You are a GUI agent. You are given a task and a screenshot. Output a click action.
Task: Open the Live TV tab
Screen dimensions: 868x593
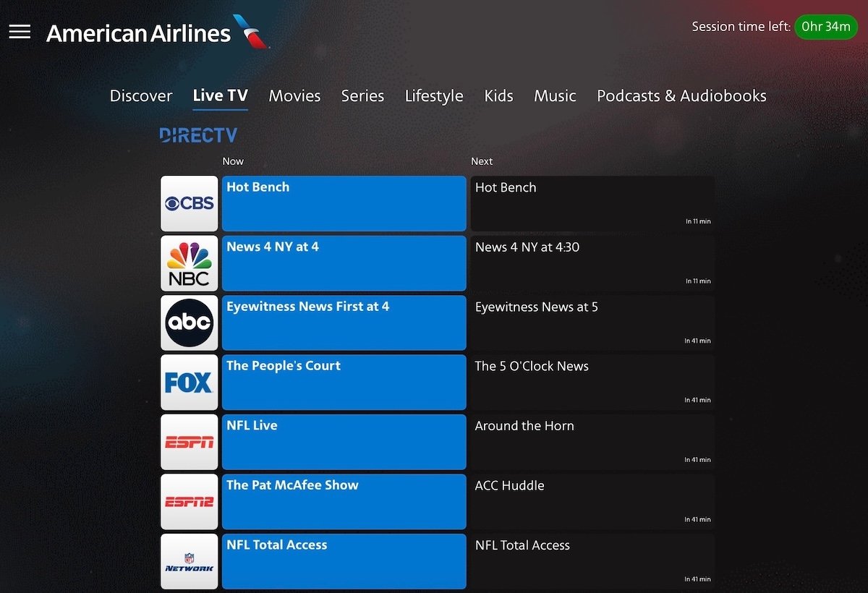pyautogui.click(x=221, y=95)
